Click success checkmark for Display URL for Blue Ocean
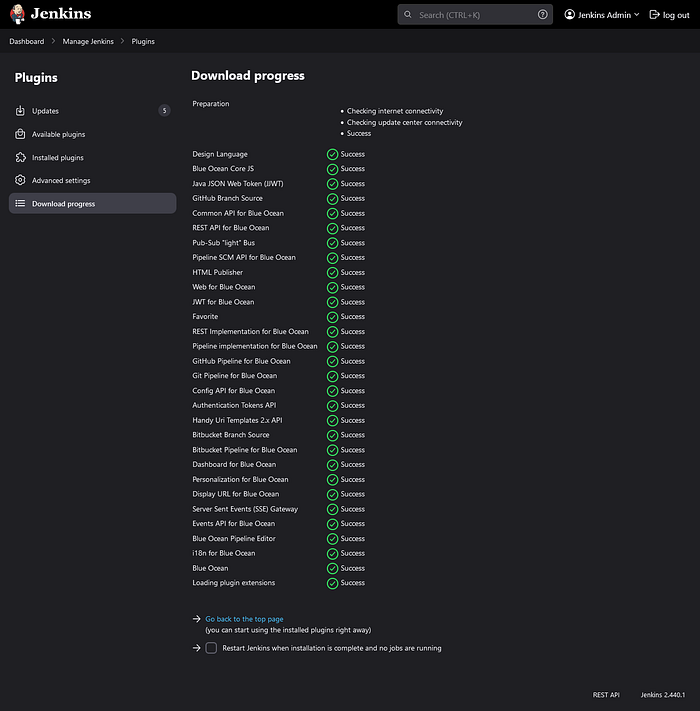Viewport: 700px width, 711px height. [x=332, y=494]
